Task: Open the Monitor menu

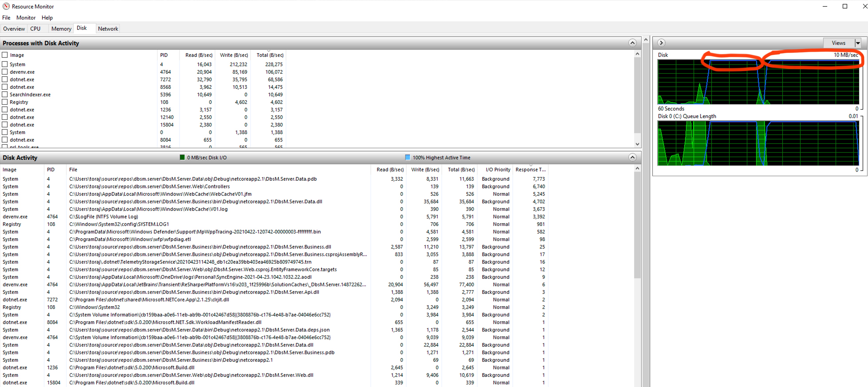Action: [x=26, y=18]
